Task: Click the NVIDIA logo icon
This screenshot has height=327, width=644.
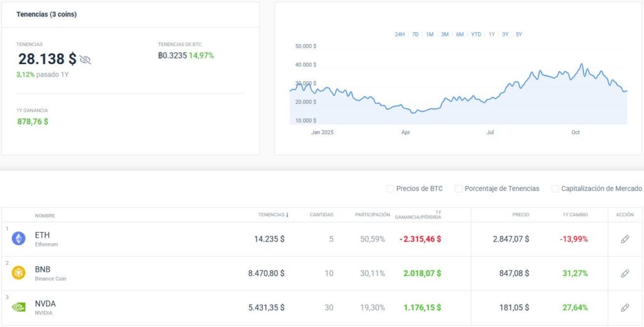Action: [19, 308]
